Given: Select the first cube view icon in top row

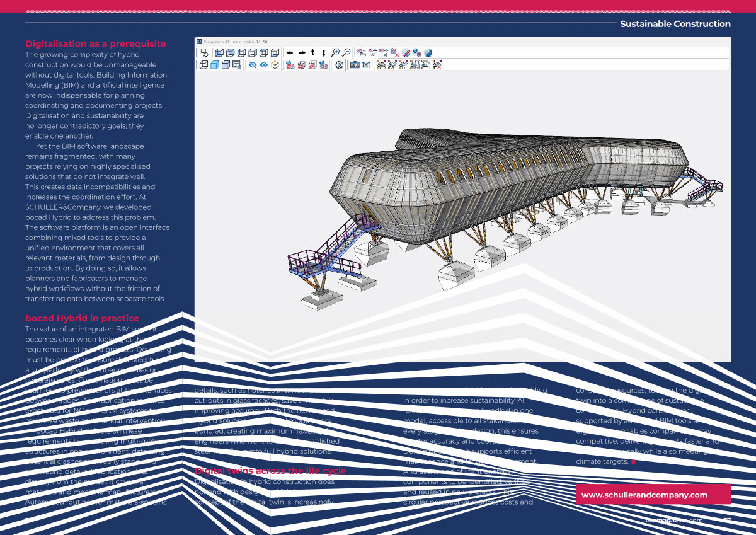Looking at the screenshot, I should coord(219,53).
